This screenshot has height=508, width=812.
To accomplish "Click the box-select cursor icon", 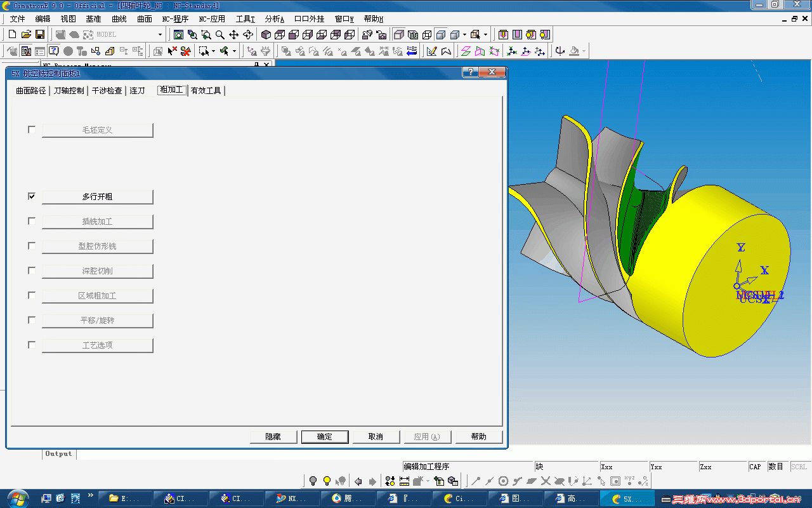I will [x=204, y=51].
